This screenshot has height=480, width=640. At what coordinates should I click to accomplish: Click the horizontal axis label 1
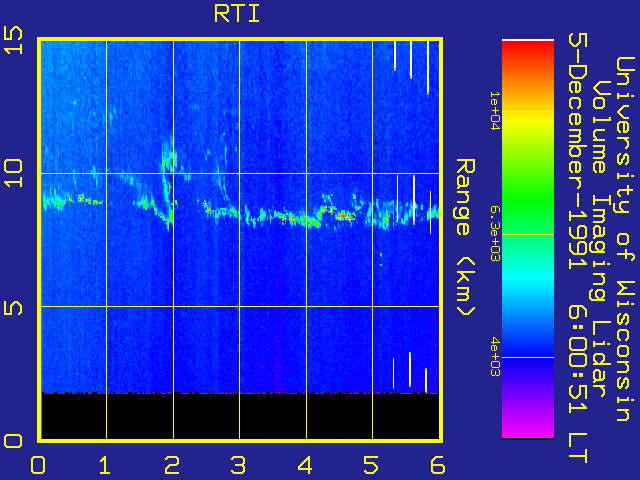[x=105, y=465]
